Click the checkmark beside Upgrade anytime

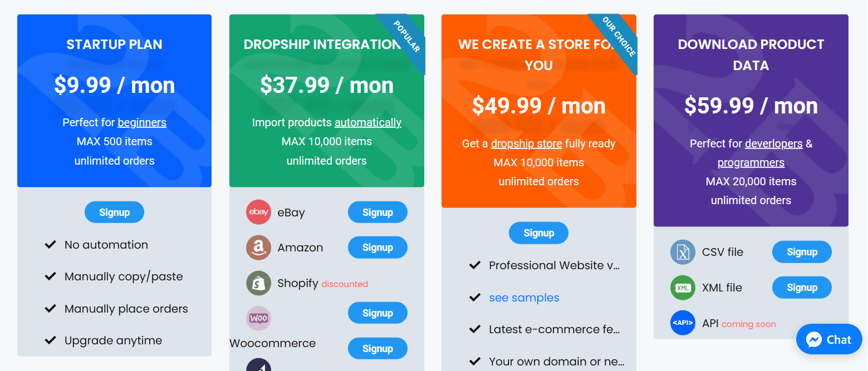tap(50, 340)
